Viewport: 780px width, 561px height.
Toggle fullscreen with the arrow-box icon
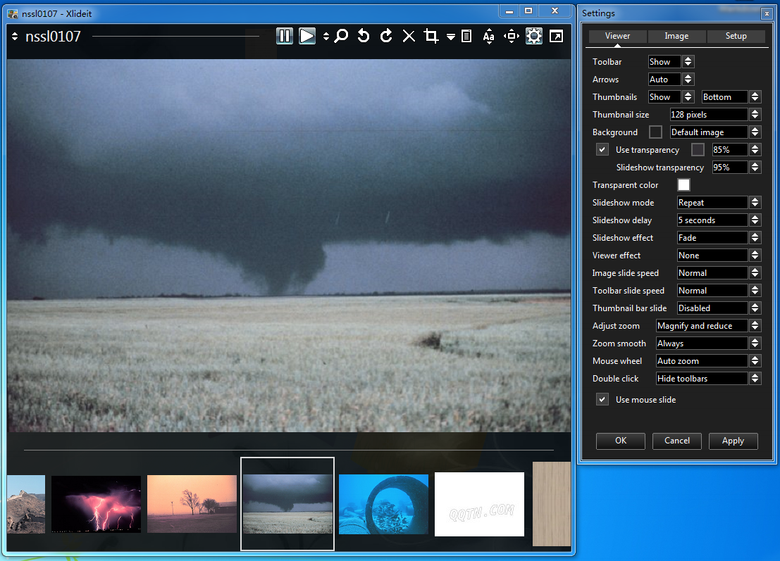[556, 36]
